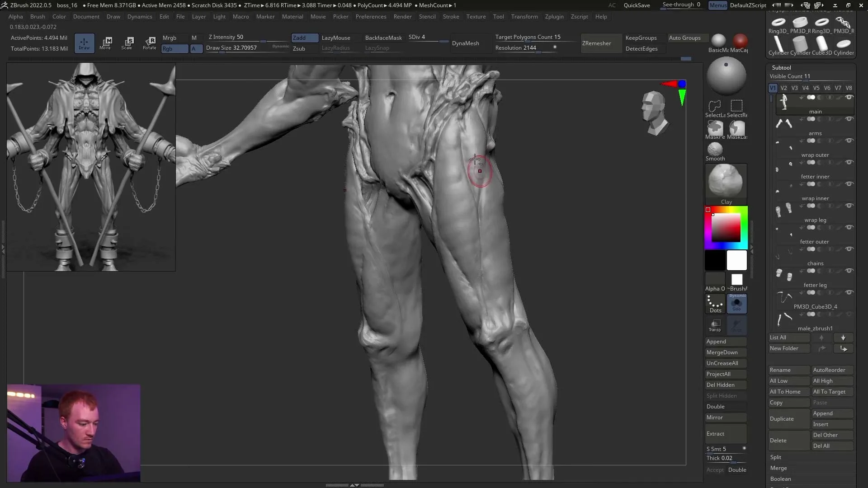Open the Clay brush selector
The image size is (868, 488).
coord(726,181)
